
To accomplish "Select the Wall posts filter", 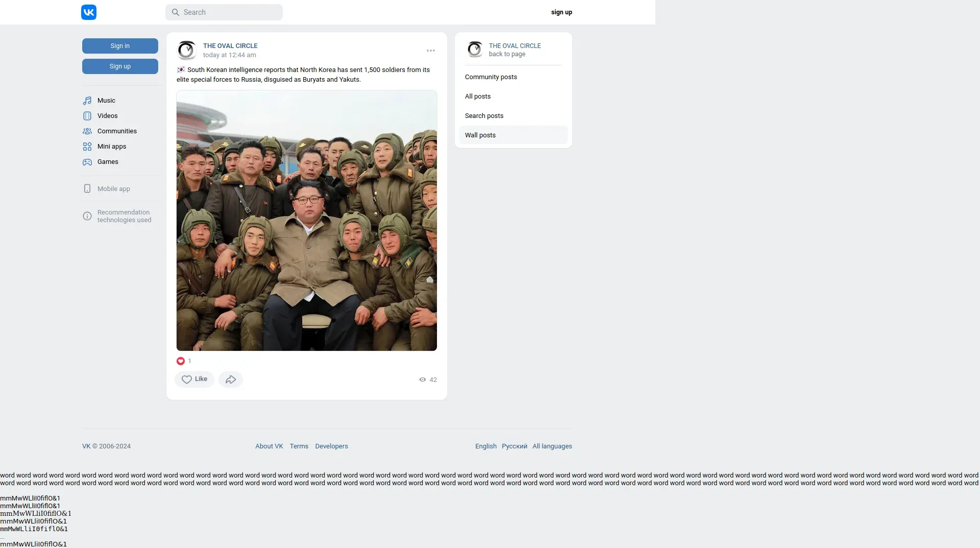I will 513,135.
